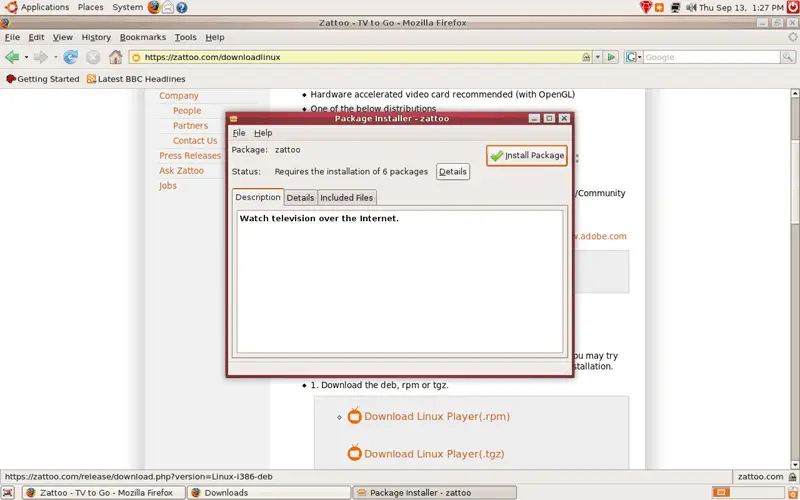The image size is (800, 500).
Task: Open mail client icon in top panel
Action: point(167,7)
